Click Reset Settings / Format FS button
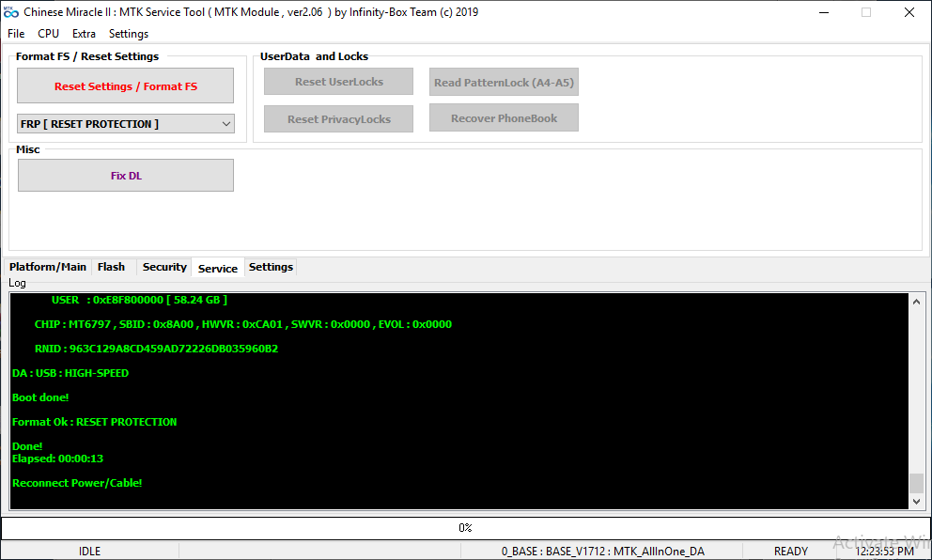The height and width of the screenshot is (560, 932). [x=125, y=86]
